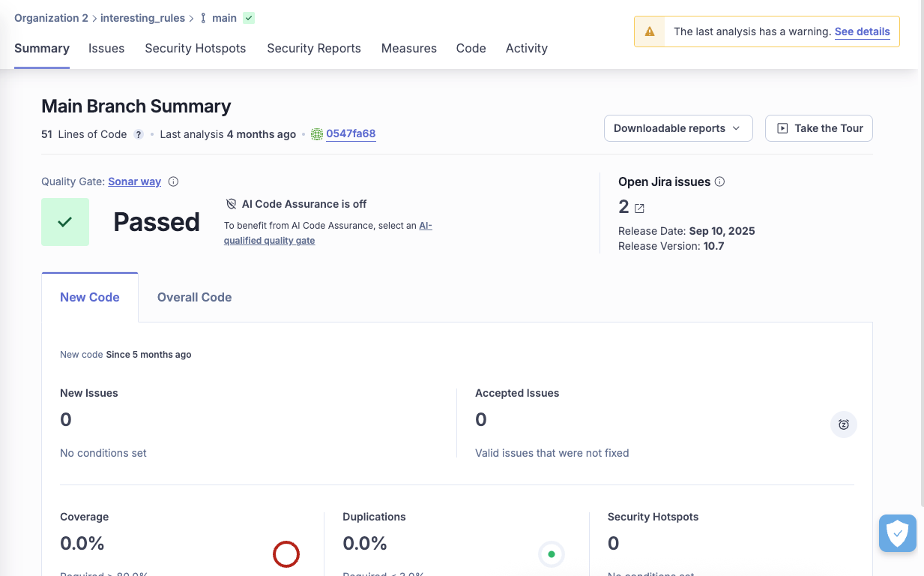Click See details in the warning banner
924x576 pixels.
(862, 31)
